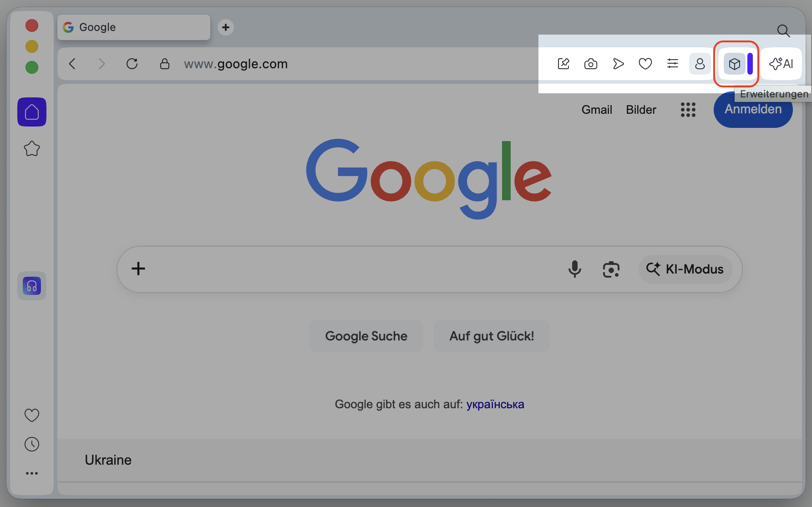
Task: Open the Gmail link
Action: pyautogui.click(x=597, y=110)
